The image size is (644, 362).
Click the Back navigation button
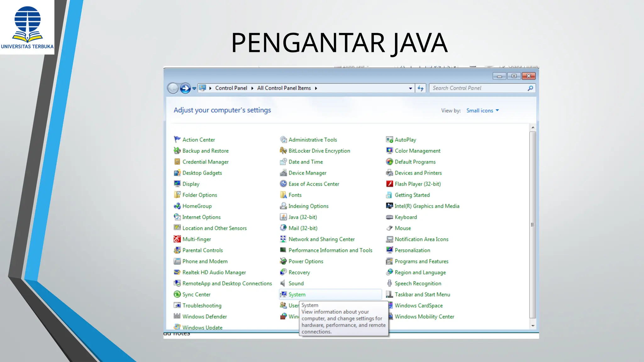pyautogui.click(x=173, y=88)
